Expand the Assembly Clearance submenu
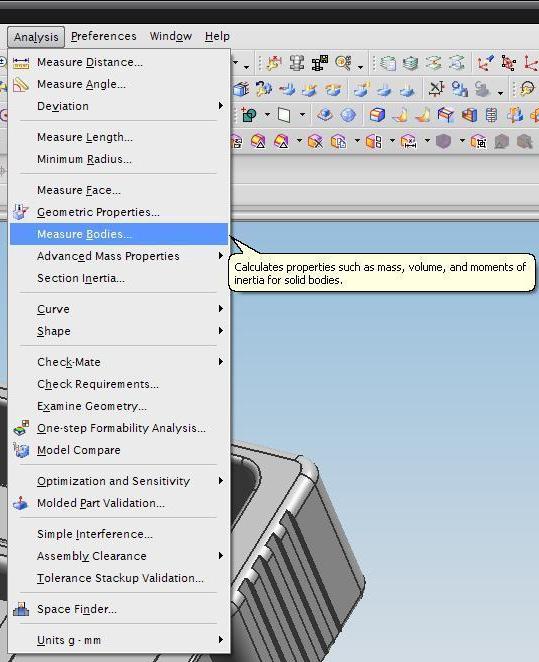 click(119, 556)
